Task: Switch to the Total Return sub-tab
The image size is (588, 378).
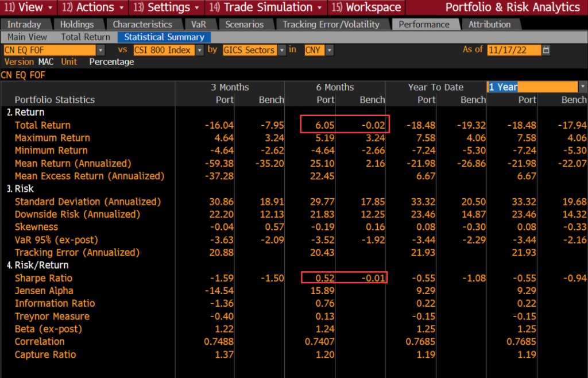Action: pyautogui.click(x=84, y=37)
